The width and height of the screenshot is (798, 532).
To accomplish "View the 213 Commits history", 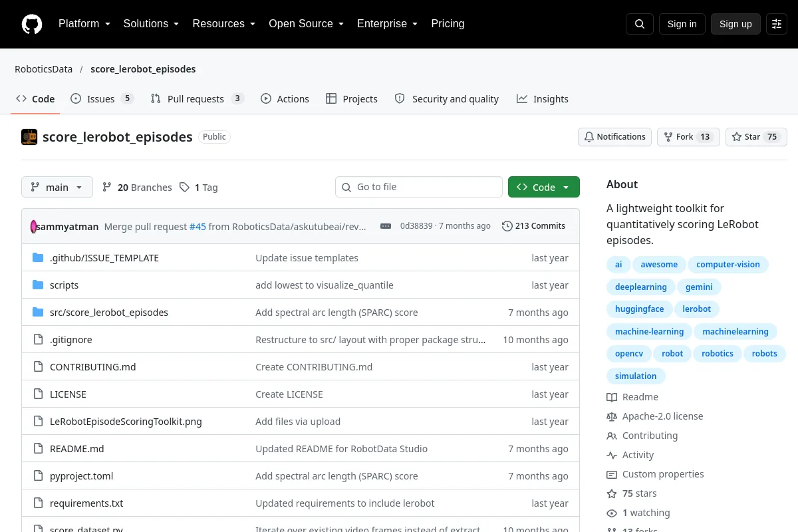I will click(533, 226).
